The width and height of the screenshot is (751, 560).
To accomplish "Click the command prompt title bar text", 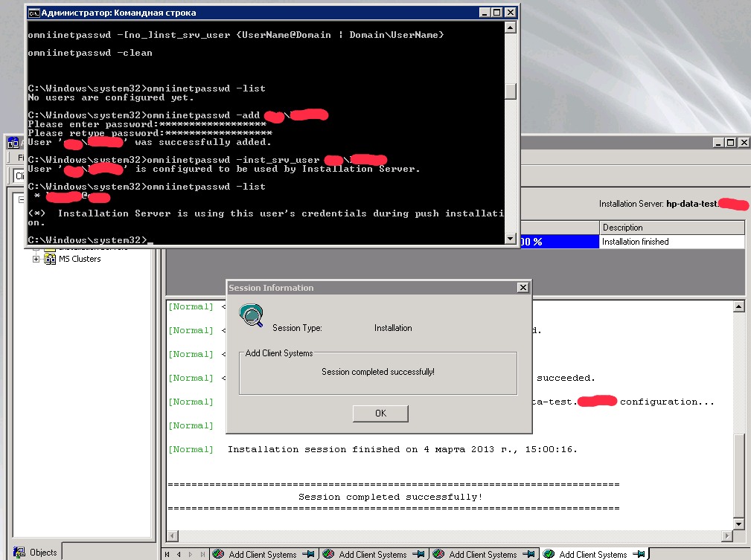I will pos(119,13).
